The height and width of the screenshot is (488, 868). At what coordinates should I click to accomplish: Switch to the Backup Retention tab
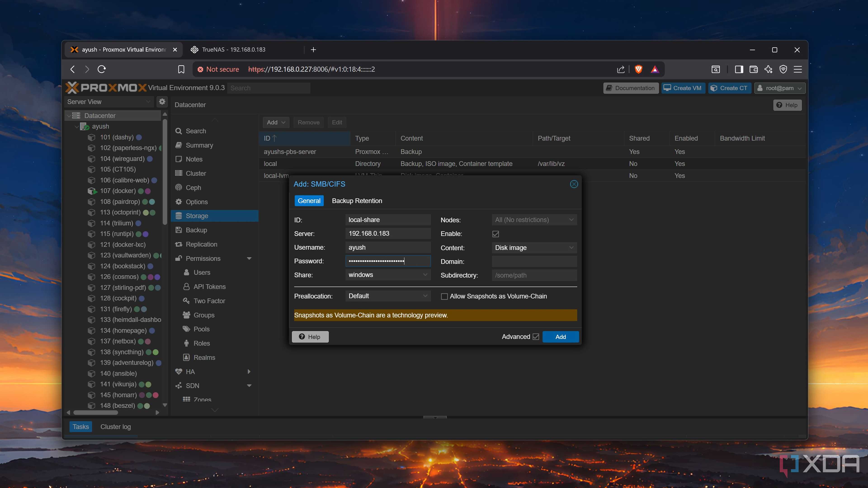point(357,201)
